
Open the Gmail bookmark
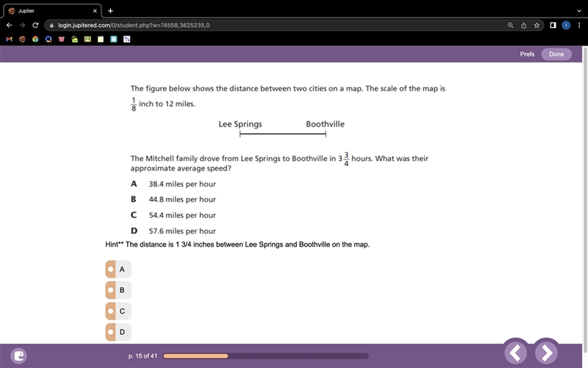[10, 39]
